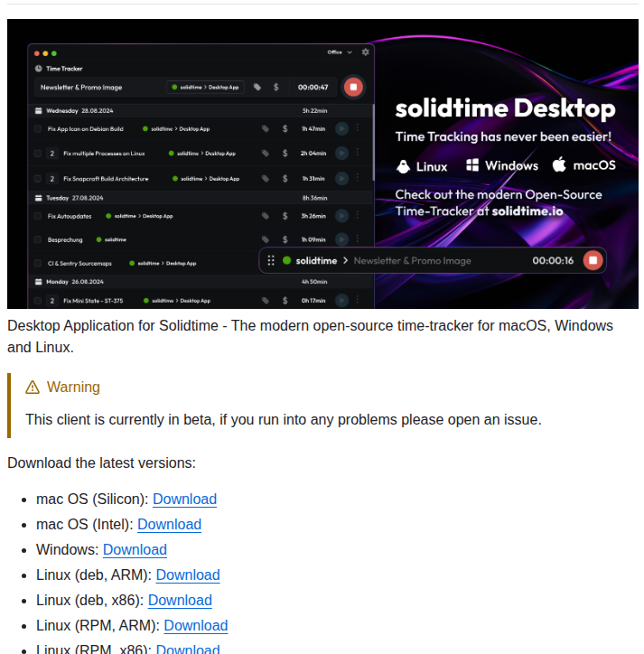Click tag icon in Fix Autoupdates row
The width and height of the screenshot is (644, 654).
(x=266, y=216)
